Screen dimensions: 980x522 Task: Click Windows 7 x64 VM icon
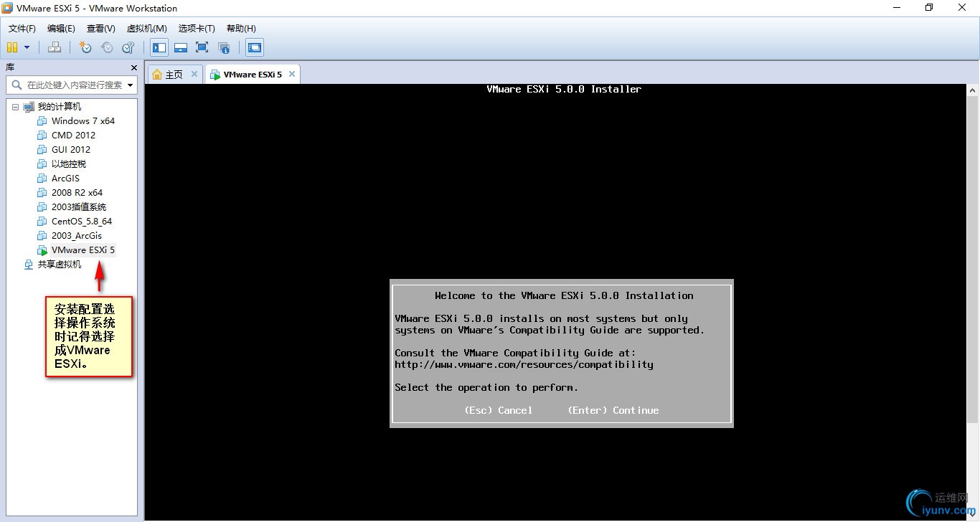click(x=42, y=121)
